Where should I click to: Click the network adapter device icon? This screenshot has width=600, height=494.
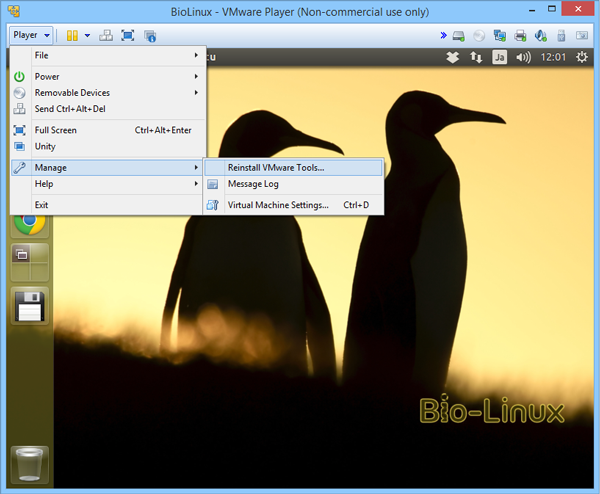tap(499, 36)
